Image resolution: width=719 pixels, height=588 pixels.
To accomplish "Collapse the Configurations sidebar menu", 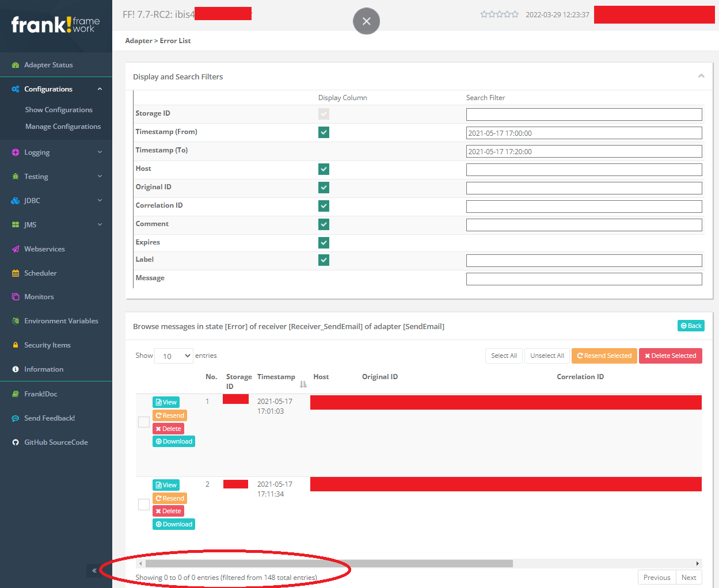I will pos(50,89).
